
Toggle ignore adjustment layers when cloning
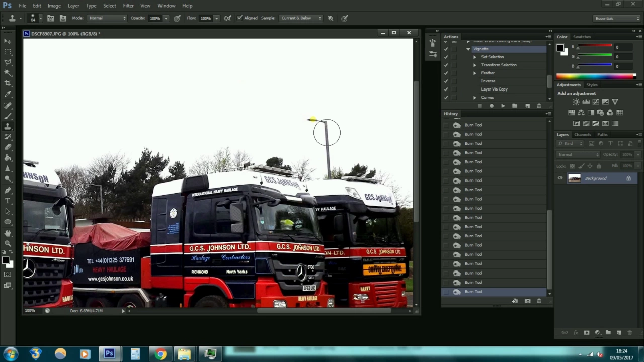coord(331,18)
